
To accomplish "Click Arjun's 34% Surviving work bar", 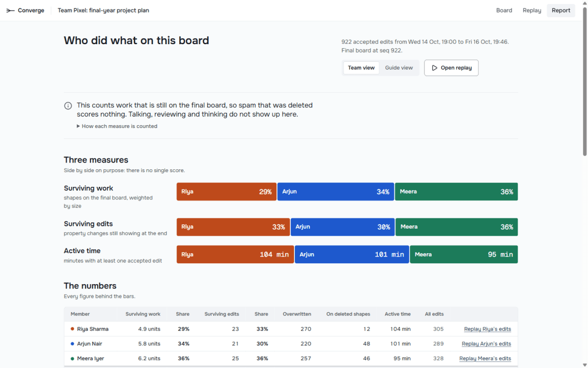I will click(336, 192).
